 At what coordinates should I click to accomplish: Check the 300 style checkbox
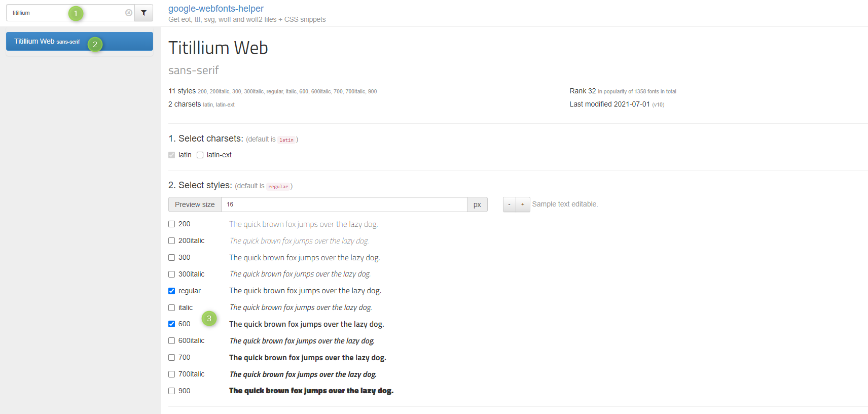tap(172, 258)
